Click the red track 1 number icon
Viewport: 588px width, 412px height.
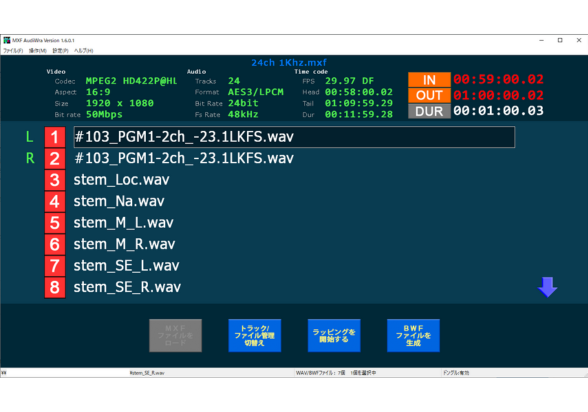tap(55, 137)
